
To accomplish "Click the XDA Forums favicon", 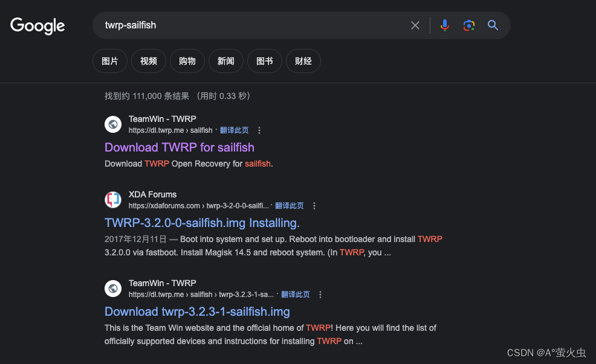I will tap(113, 200).
